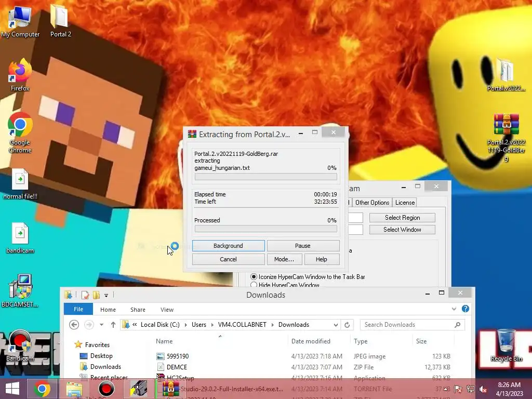Open the Share ribbon tab
The width and height of the screenshot is (532, 399).
(138, 310)
